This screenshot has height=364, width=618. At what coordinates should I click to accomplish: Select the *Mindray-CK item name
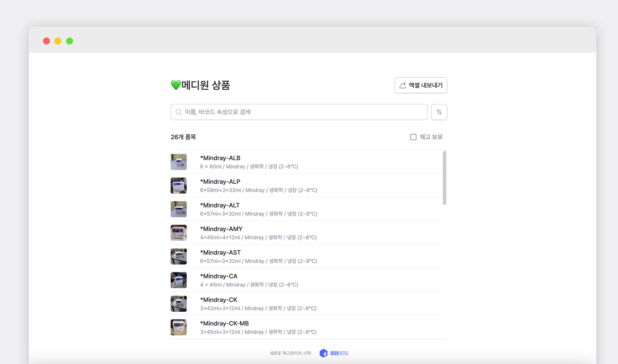pyautogui.click(x=218, y=300)
